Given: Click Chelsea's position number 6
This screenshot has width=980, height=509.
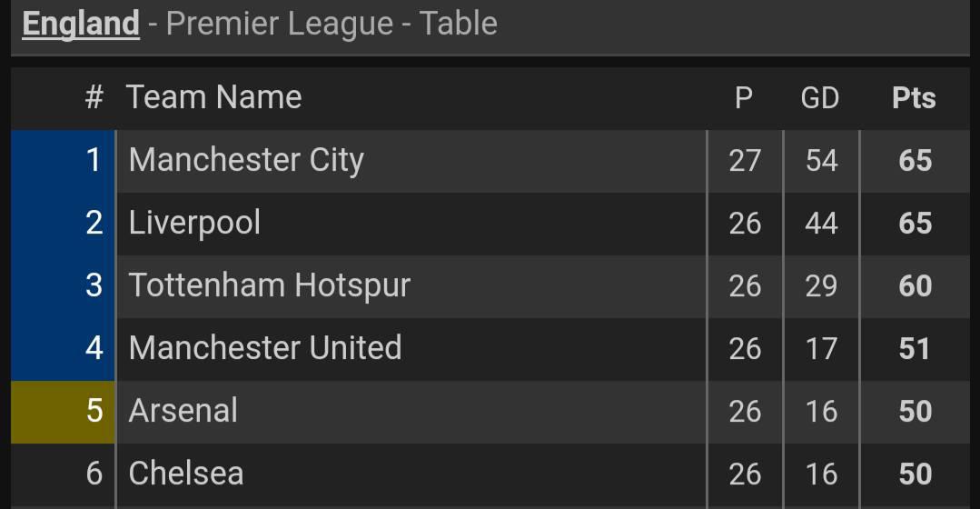Looking at the screenshot, I should click(x=94, y=474).
